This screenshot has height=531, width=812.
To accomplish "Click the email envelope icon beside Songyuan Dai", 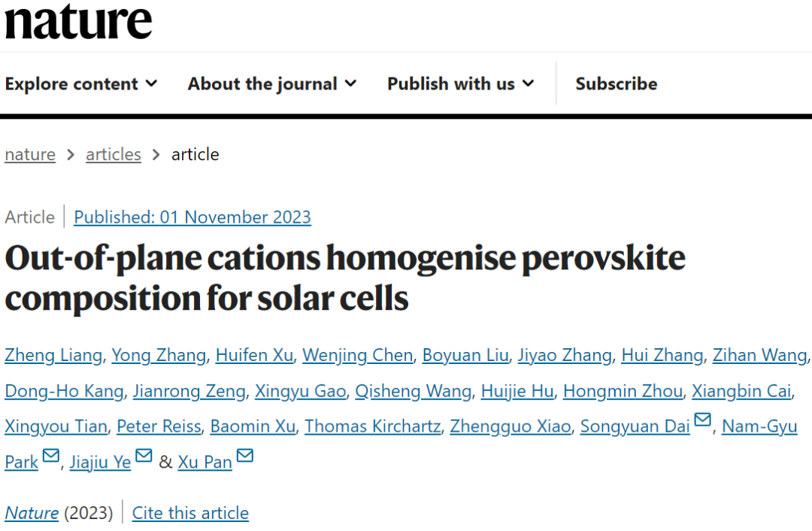I will pos(702,419).
